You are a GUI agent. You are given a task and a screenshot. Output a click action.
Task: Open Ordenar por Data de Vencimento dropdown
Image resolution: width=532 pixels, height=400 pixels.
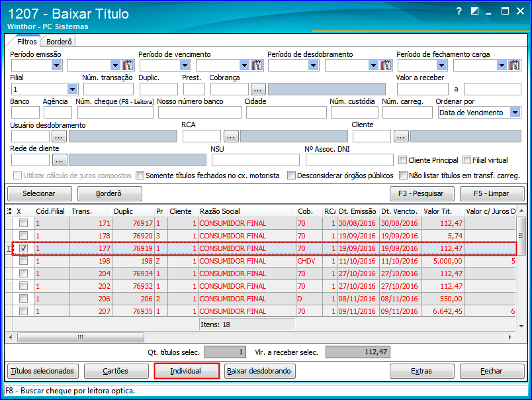pyautogui.click(x=515, y=113)
